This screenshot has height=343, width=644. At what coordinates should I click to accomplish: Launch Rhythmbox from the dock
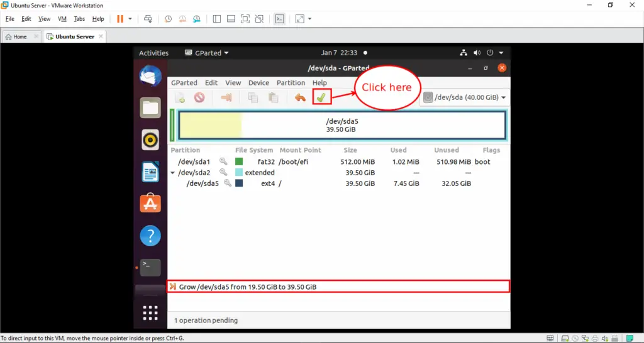[150, 140]
